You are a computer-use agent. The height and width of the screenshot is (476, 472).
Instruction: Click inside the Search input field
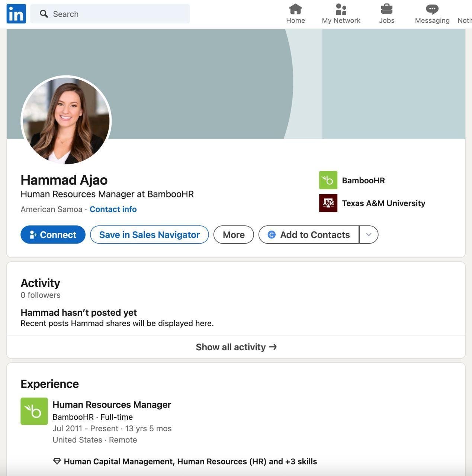coord(115,14)
